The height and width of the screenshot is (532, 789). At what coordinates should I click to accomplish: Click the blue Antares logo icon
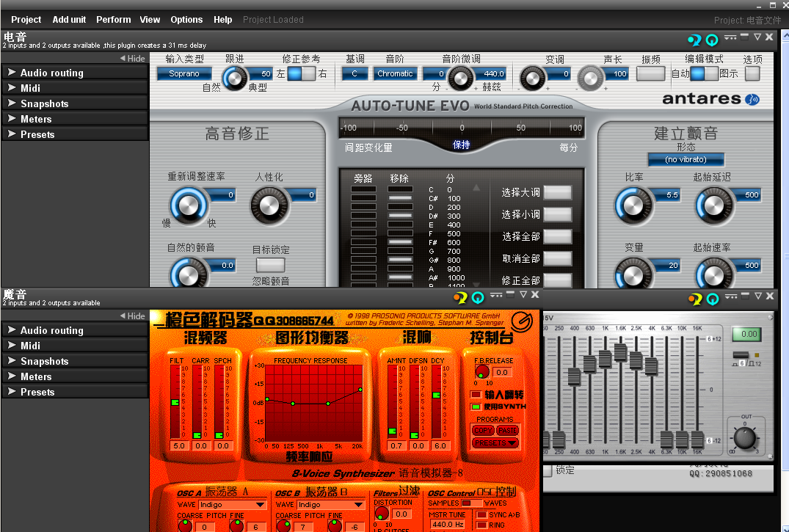point(752,99)
